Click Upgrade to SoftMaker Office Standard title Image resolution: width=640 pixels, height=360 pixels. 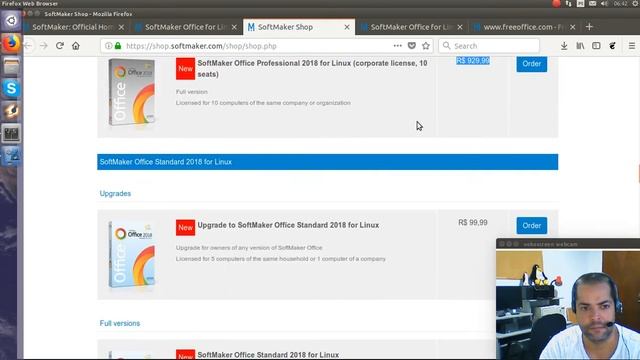(288, 225)
